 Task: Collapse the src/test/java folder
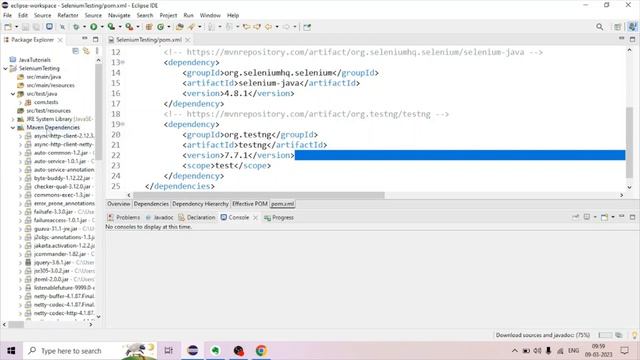[13, 94]
